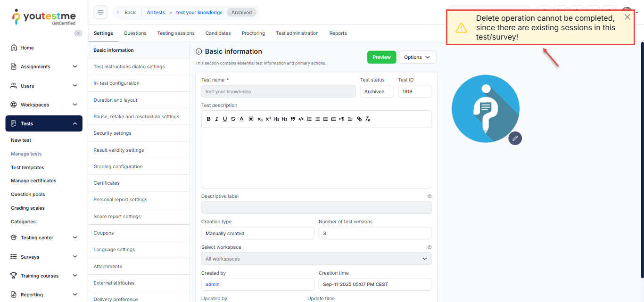Insert a numbered list in description
Image resolution: width=644 pixels, height=302 pixels.
pyautogui.click(x=309, y=119)
